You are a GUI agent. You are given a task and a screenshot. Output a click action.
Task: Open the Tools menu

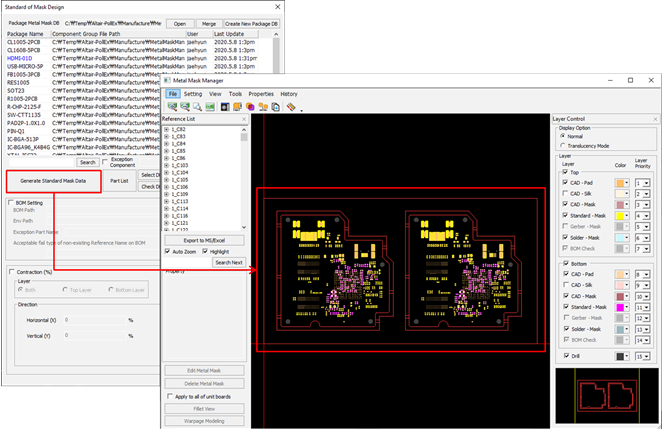coord(235,94)
